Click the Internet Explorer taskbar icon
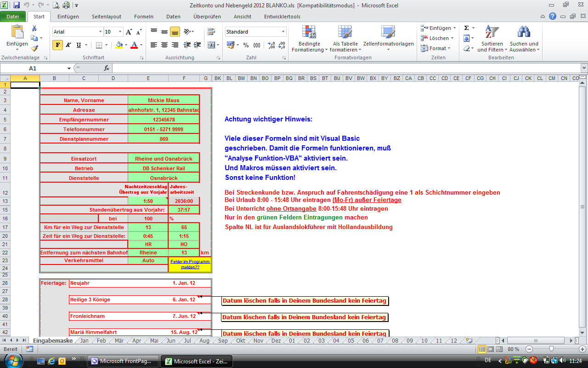 (51, 361)
